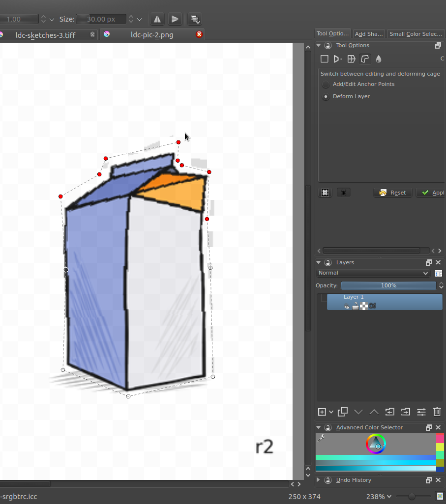446x504 pixels.
Task: Expand the Undo History panel
Action: pyautogui.click(x=318, y=480)
